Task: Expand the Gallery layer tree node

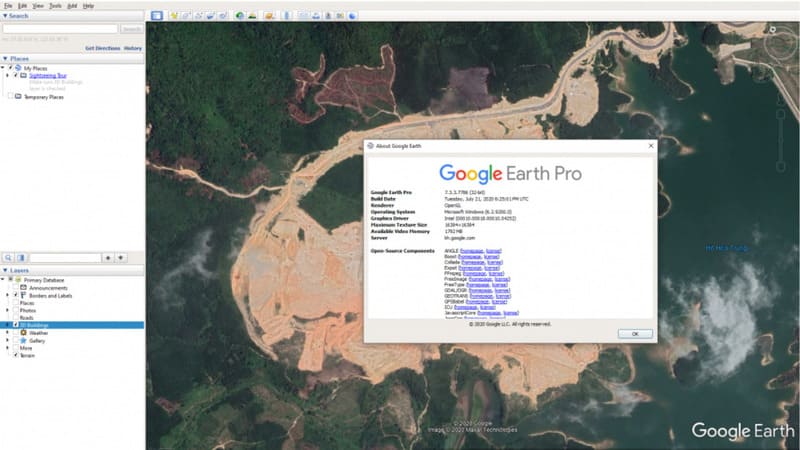Action: [x=9, y=340]
